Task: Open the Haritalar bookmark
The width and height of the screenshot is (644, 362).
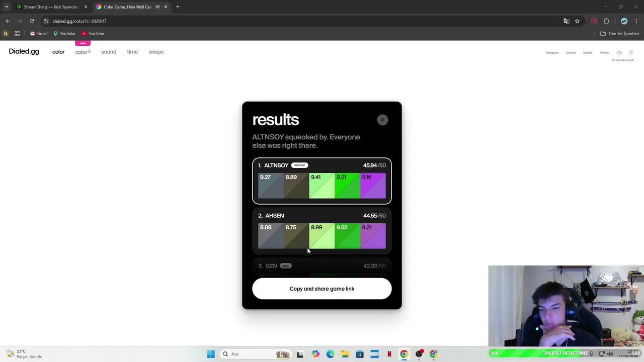Action: [x=64, y=34]
